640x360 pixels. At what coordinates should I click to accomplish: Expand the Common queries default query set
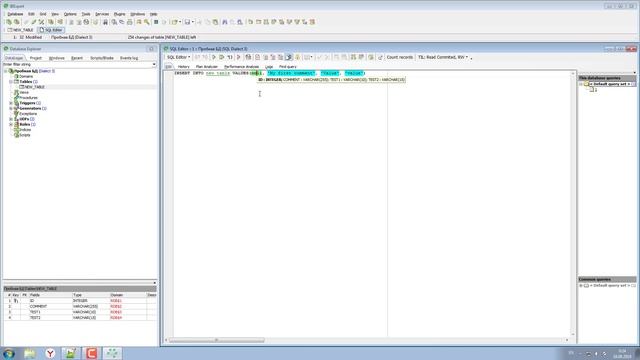[x=581, y=286]
